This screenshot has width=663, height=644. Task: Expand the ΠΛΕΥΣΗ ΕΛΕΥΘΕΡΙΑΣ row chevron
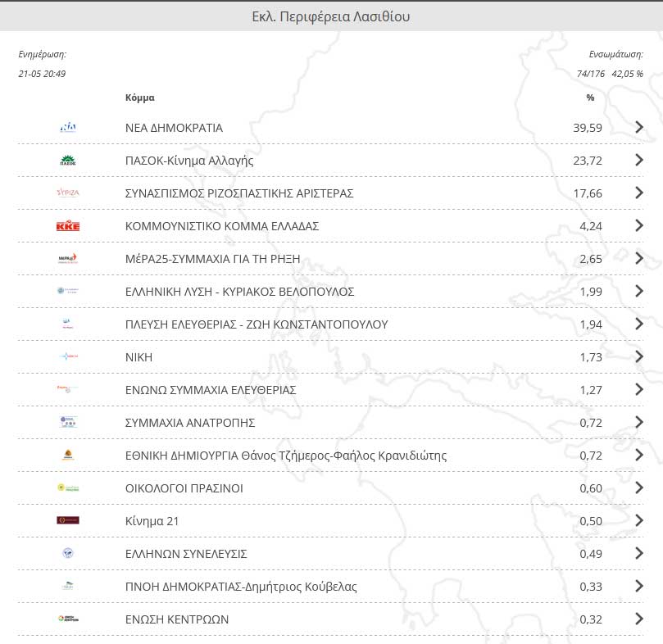[x=639, y=324]
